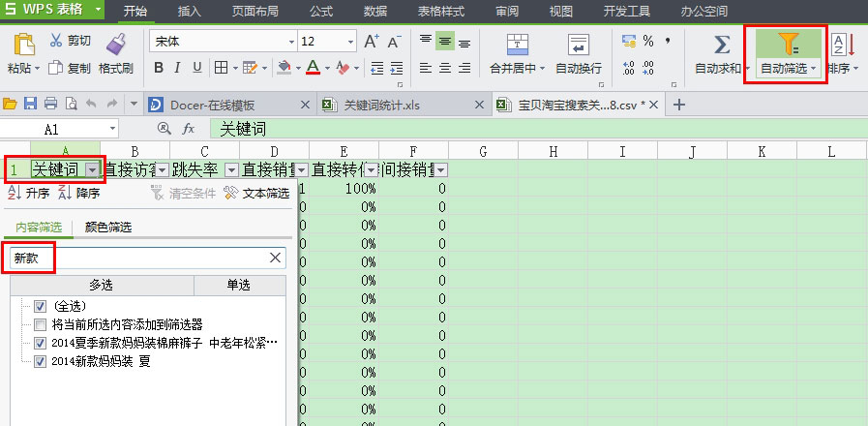
Task: Center text horizontally
Action: click(x=445, y=68)
